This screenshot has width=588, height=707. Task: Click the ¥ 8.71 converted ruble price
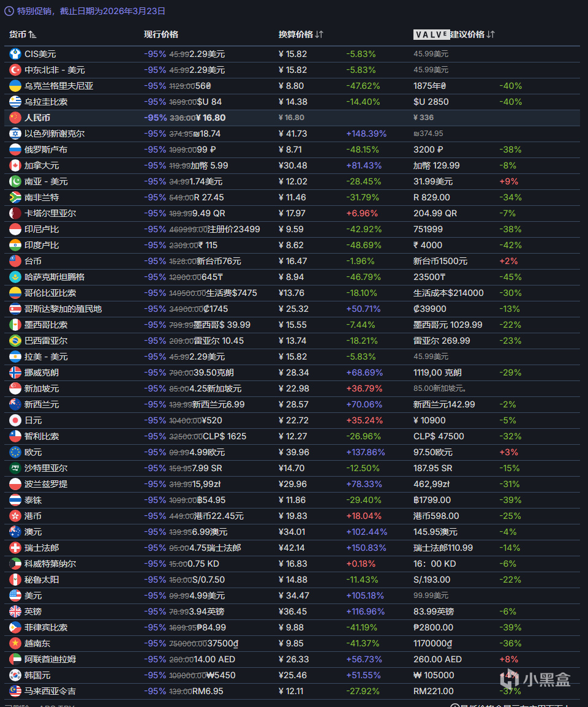[291, 149]
